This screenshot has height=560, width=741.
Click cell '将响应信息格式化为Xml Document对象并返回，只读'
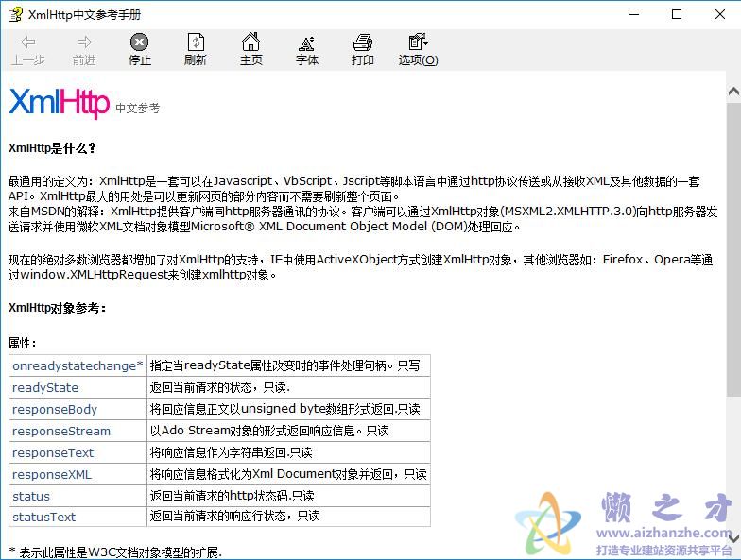pyautogui.click(x=289, y=474)
